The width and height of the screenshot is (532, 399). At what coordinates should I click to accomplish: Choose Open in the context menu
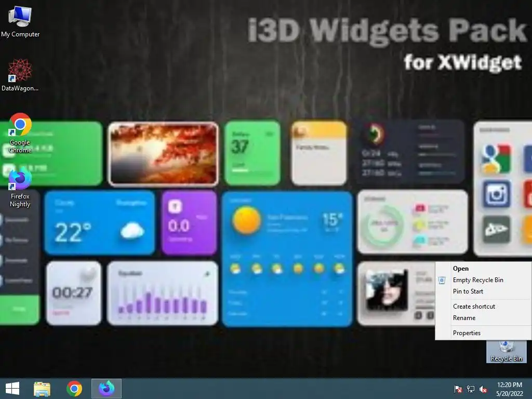click(483, 269)
